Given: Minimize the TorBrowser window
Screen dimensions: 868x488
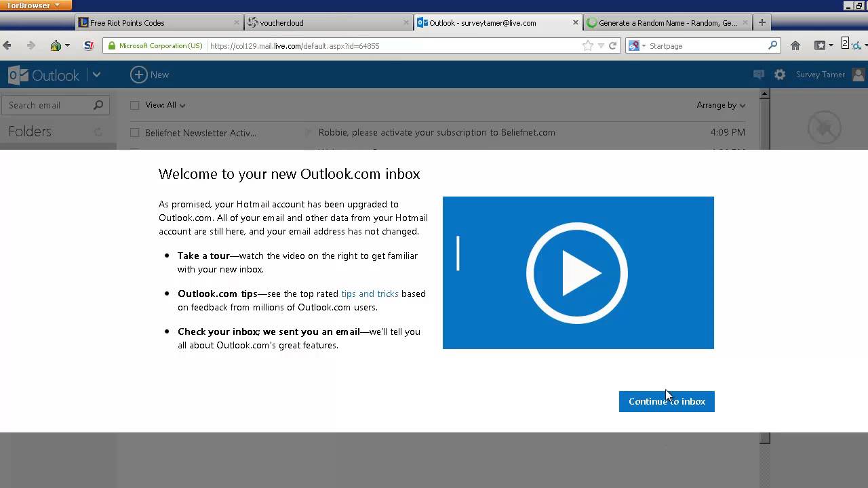Looking at the screenshot, I should tap(848, 5).
